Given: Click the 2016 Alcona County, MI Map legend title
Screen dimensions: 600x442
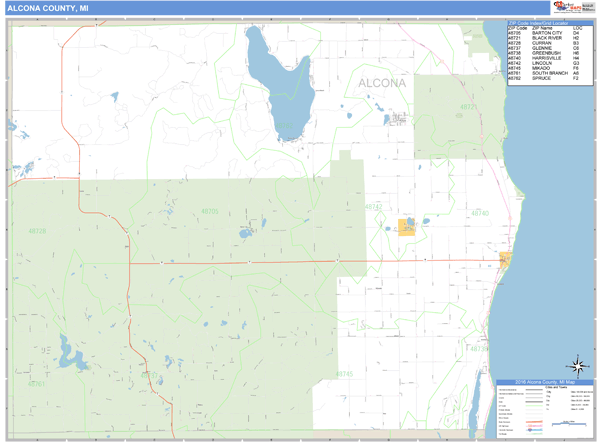Looking at the screenshot, I should (543, 384).
